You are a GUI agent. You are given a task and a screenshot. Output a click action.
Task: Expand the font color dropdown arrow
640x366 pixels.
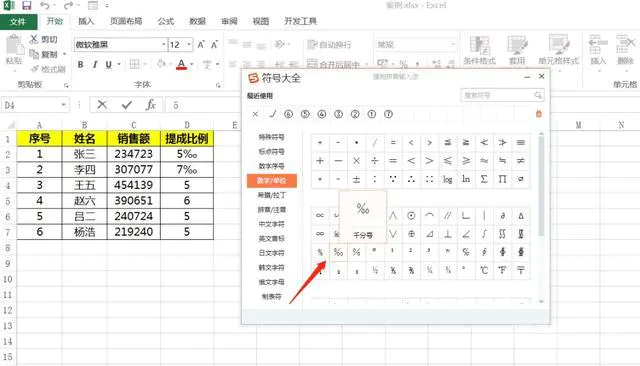point(192,64)
